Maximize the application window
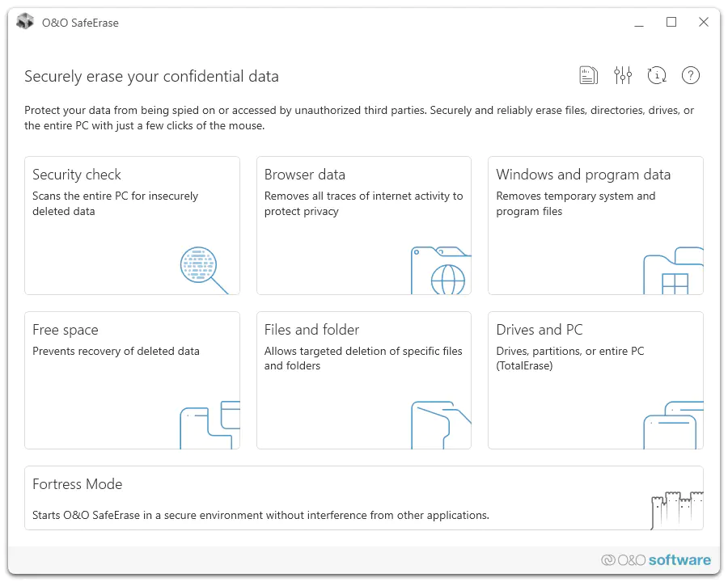This screenshot has height=582, width=728. [671, 22]
